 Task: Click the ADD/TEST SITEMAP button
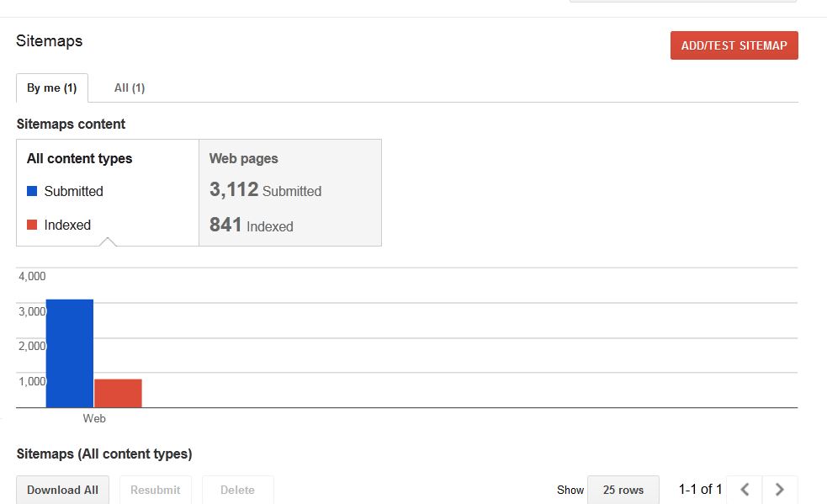point(734,45)
